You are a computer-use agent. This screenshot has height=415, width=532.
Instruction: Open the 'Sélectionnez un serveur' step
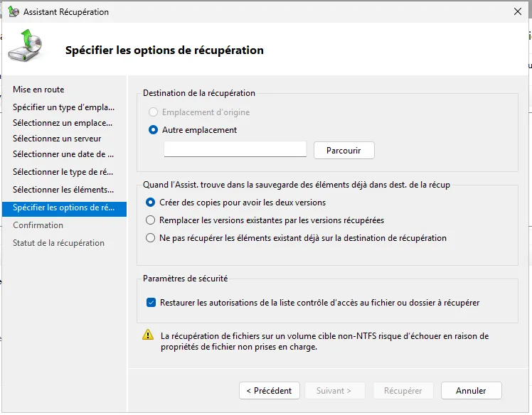click(x=57, y=139)
